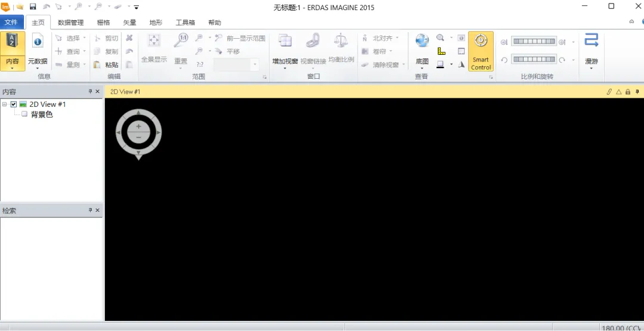Expand the 增加视窗 dropdown arrow
The height and width of the screenshot is (331, 644).
tap(285, 68)
